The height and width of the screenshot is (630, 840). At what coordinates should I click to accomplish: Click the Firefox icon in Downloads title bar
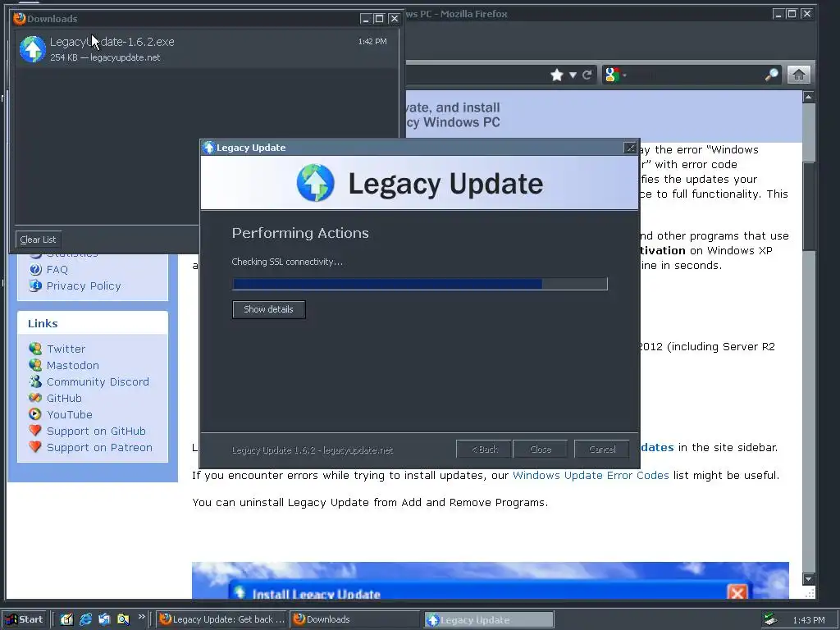point(20,18)
